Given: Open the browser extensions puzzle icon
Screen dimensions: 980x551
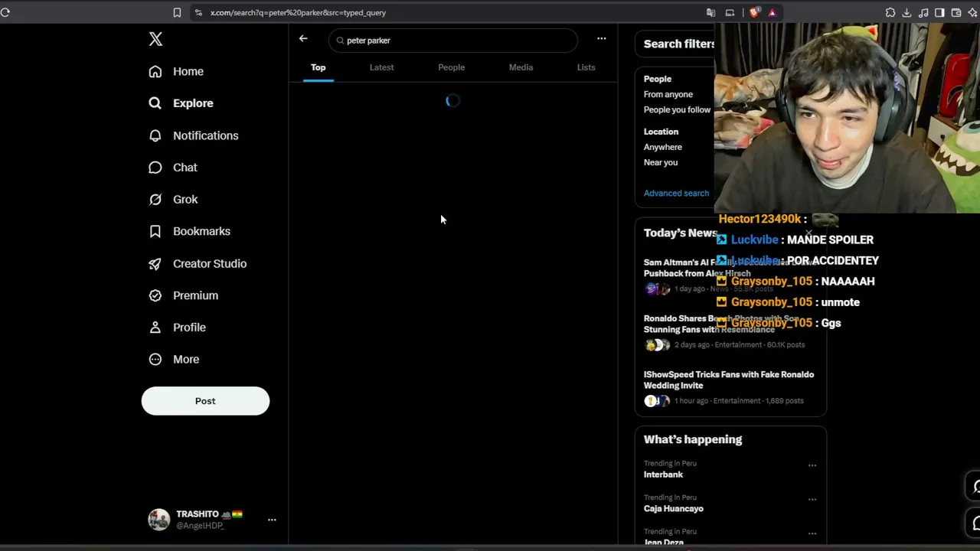Looking at the screenshot, I should (x=890, y=12).
